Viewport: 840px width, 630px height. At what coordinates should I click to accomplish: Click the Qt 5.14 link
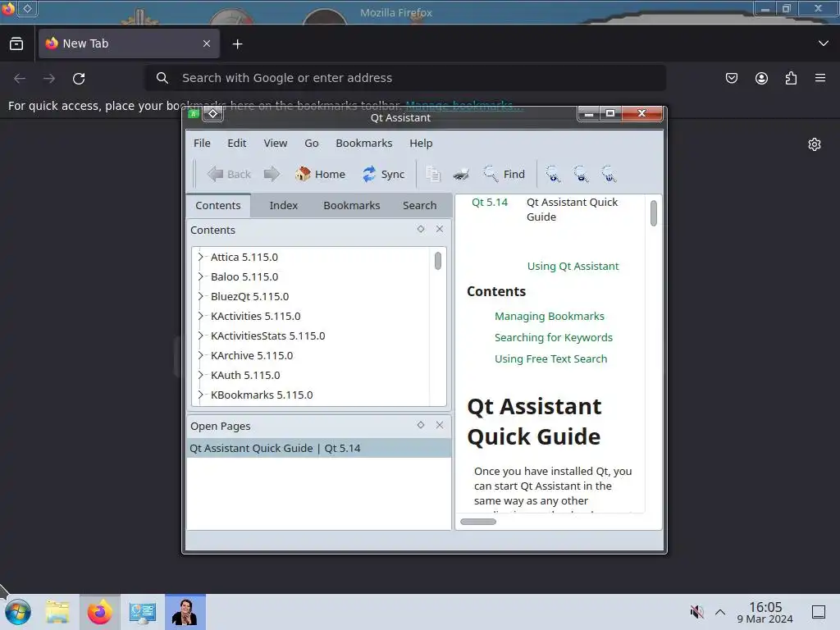(x=489, y=203)
